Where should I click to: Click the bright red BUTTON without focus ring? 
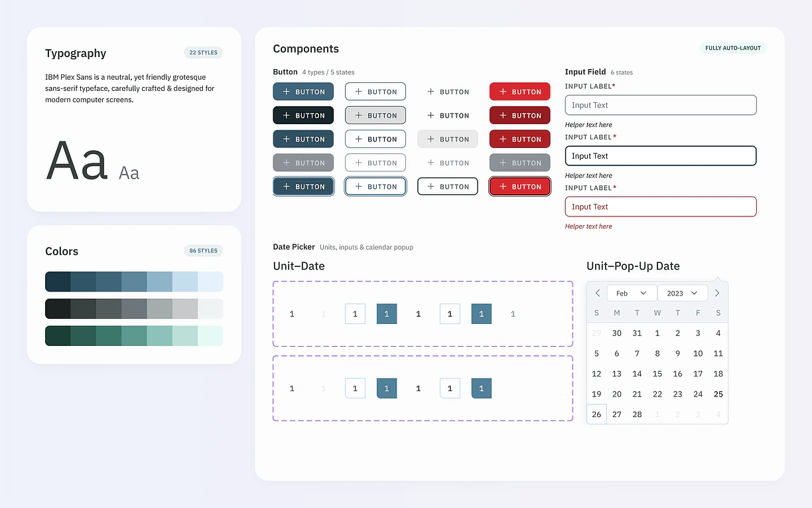point(519,92)
